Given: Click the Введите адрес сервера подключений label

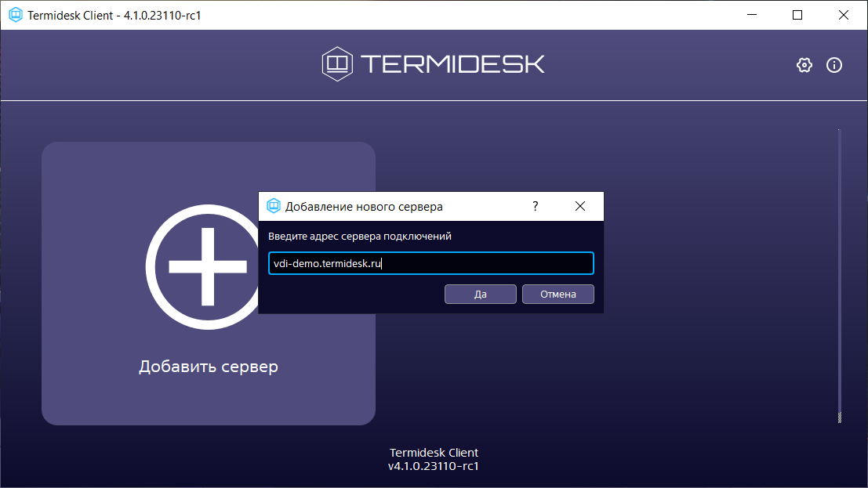Looking at the screenshot, I should pos(360,236).
